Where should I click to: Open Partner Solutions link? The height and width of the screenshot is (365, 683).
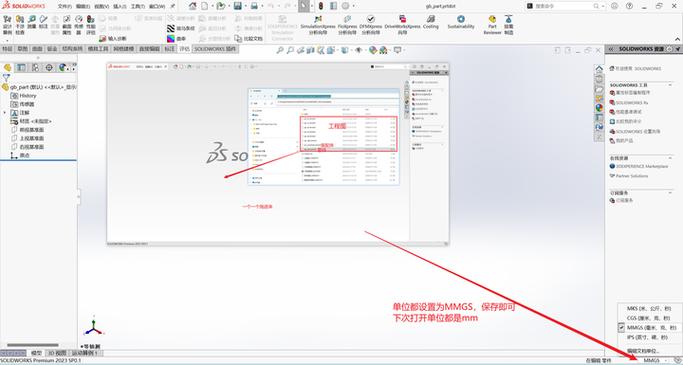click(x=629, y=176)
